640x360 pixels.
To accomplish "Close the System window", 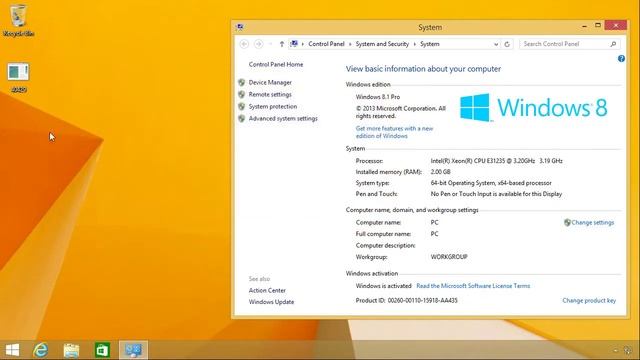I will [x=616, y=25].
